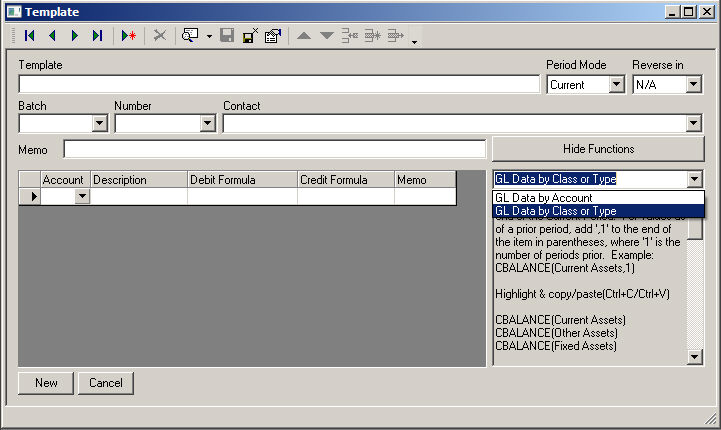Click the save and close icon

[250, 35]
